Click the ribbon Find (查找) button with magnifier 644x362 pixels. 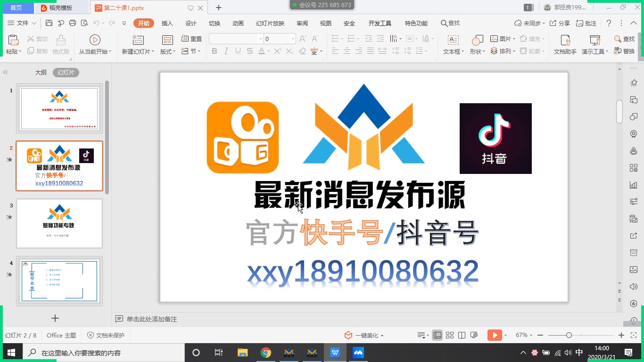[625, 39]
